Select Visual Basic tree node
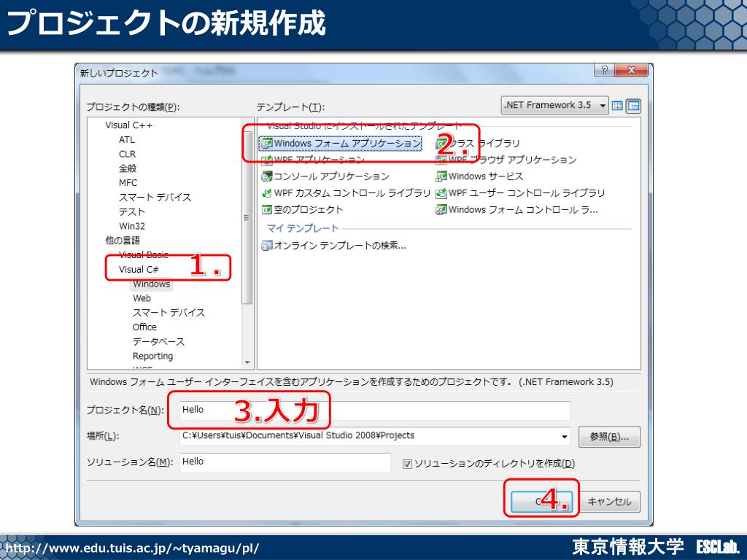This screenshot has height=560, width=747. (144, 254)
